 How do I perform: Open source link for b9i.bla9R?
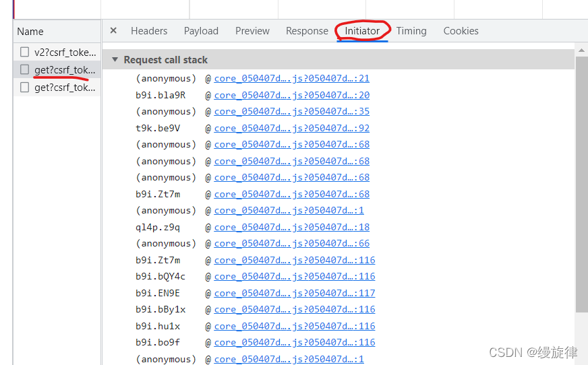(292, 96)
